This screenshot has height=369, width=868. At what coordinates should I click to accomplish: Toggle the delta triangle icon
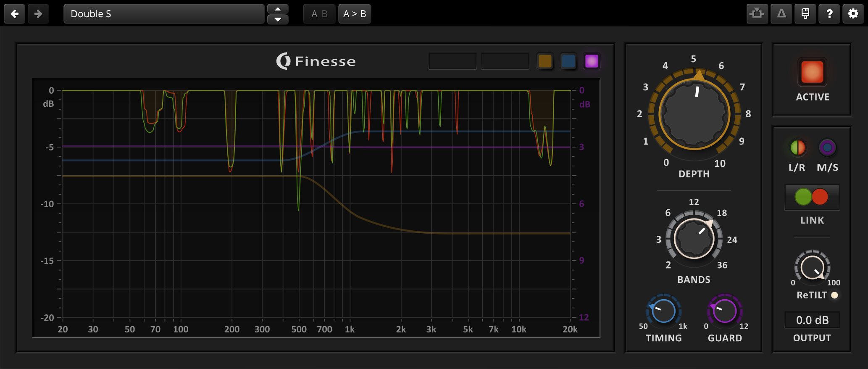[781, 14]
